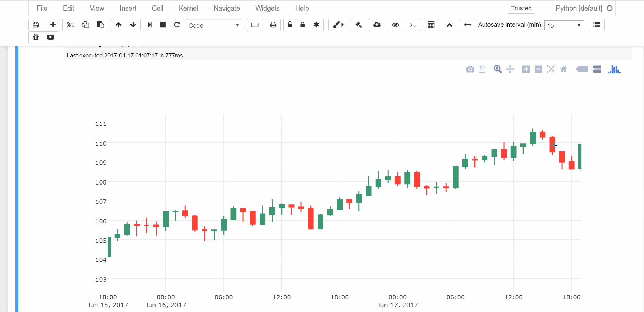Screen dimensions: 644x312
Task: Open the cell type Code dropdown
Action: coord(214,25)
